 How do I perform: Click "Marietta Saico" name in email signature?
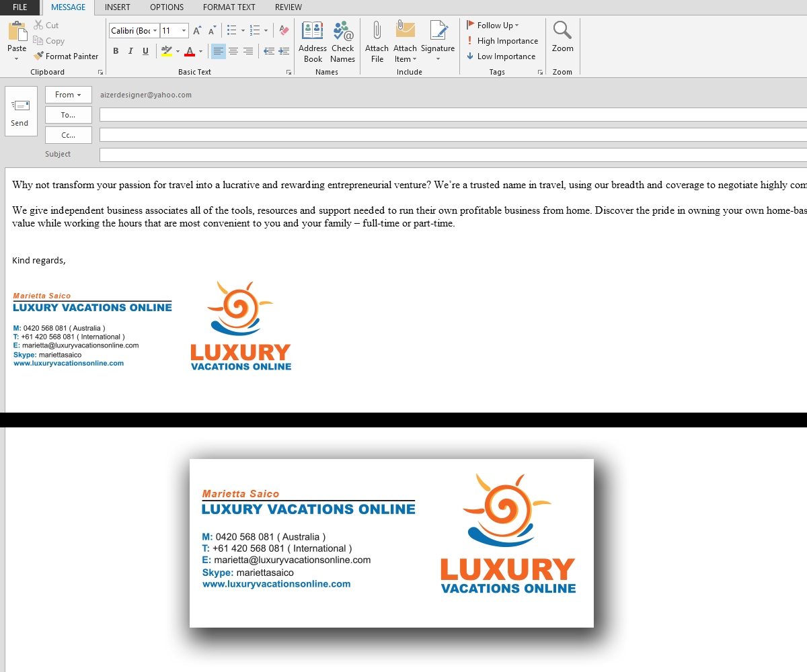42,296
